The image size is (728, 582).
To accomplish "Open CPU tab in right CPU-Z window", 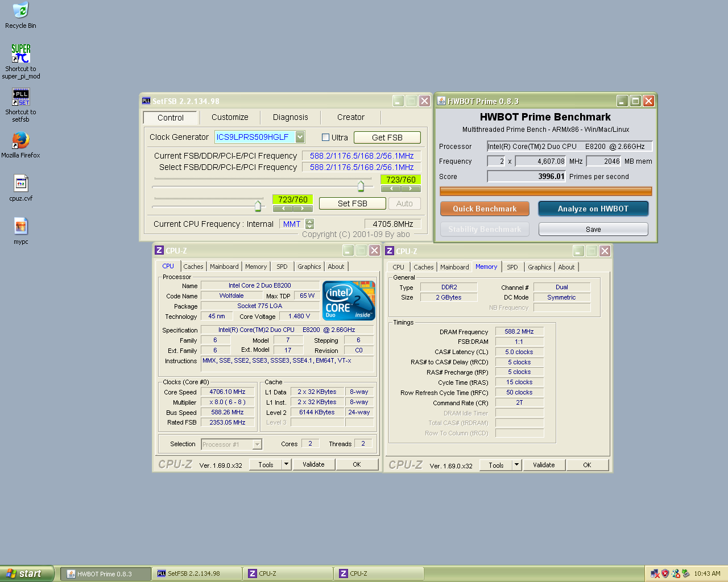I will point(399,267).
